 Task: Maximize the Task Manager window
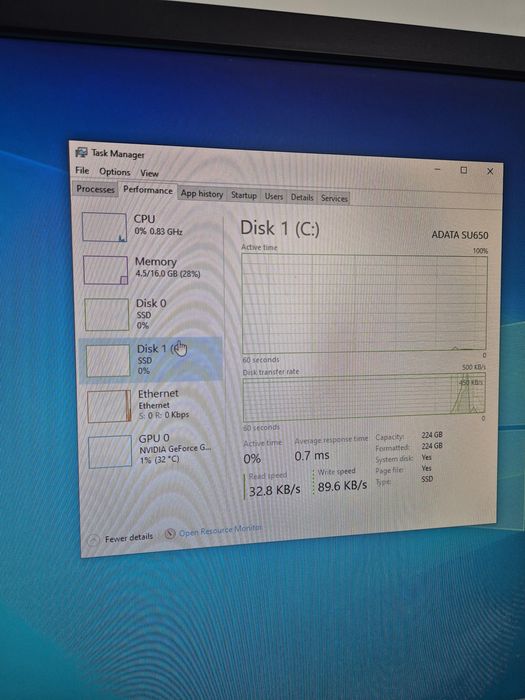[464, 170]
